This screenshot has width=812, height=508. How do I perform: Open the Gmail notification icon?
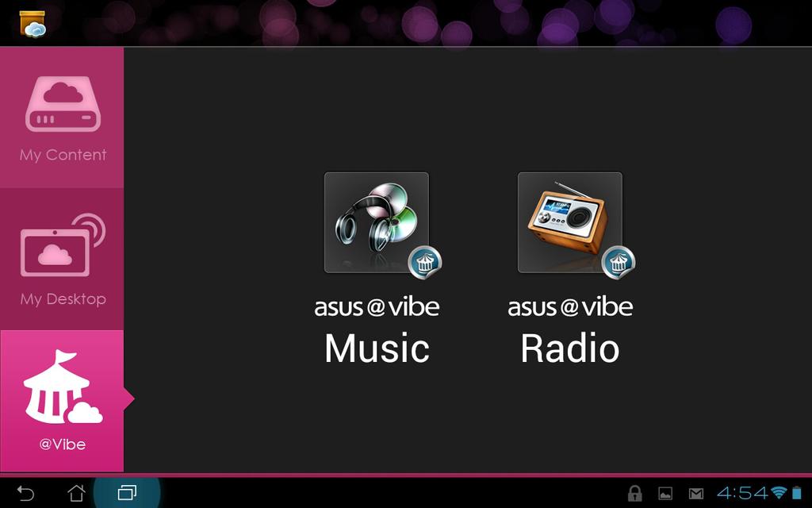click(x=696, y=494)
